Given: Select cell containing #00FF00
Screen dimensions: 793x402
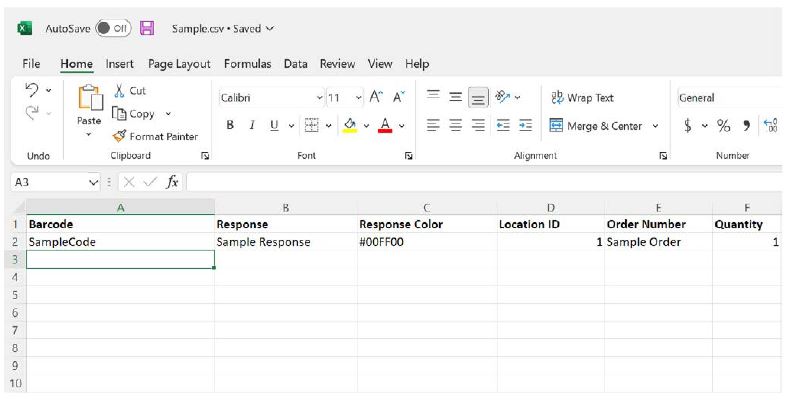Looking at the screenshot, I should click(x=426, y=242).
